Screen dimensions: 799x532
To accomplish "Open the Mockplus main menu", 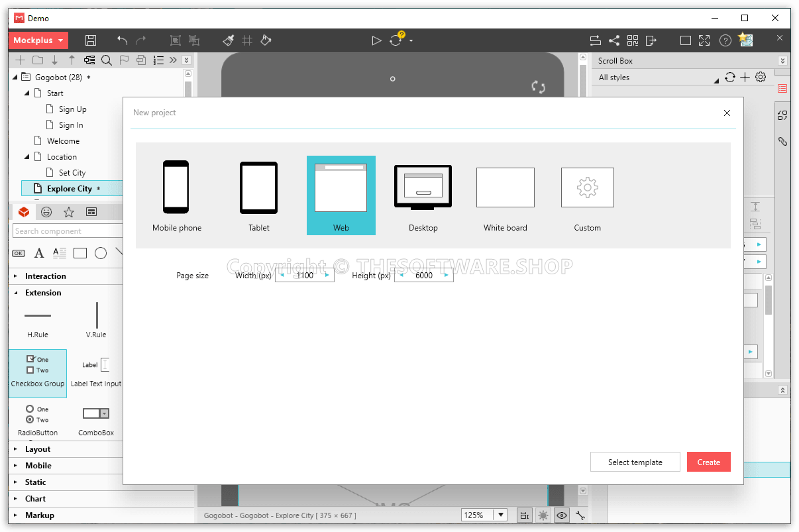I will [38, 40].
